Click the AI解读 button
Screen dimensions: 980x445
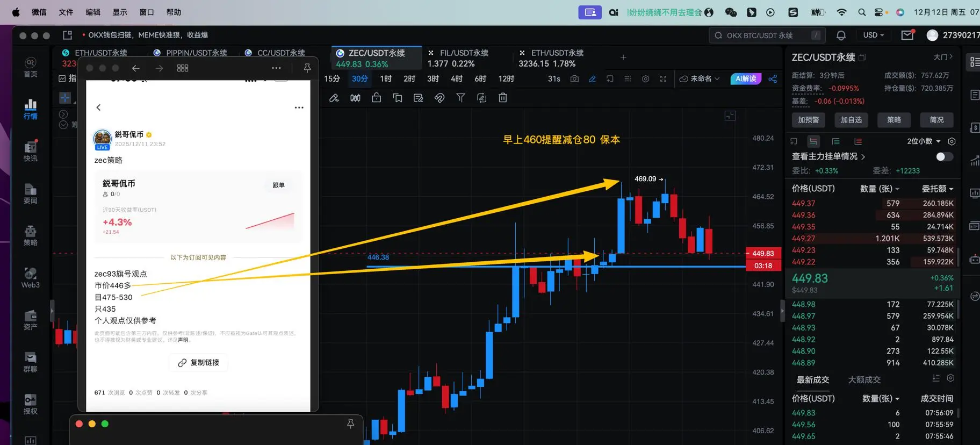click(746, 78)
